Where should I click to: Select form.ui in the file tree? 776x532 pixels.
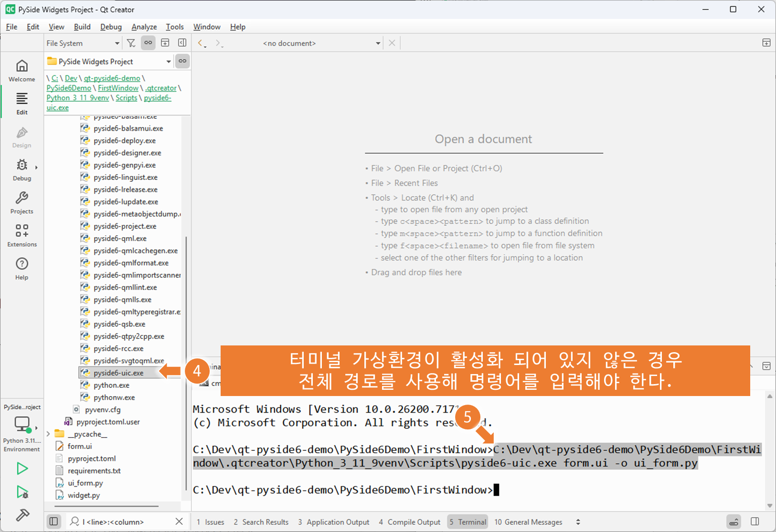pyautogui.click(x=79, y=446)
